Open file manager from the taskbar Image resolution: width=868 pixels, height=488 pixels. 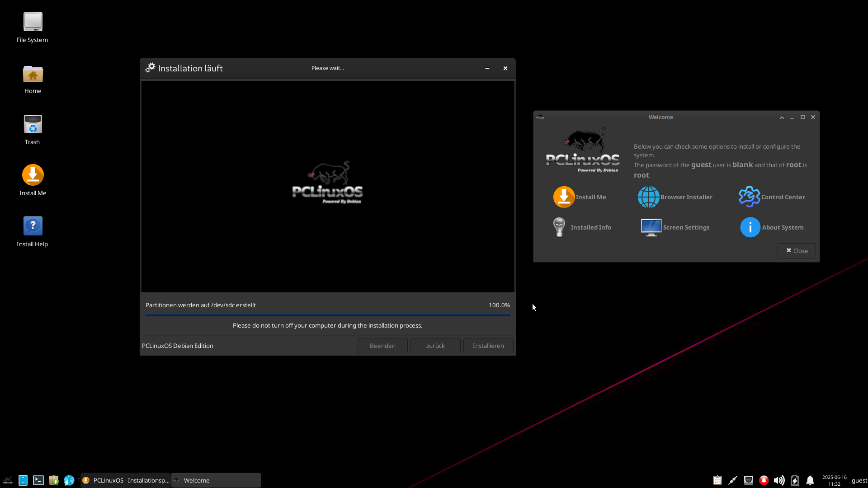click(x=23, y=480)
